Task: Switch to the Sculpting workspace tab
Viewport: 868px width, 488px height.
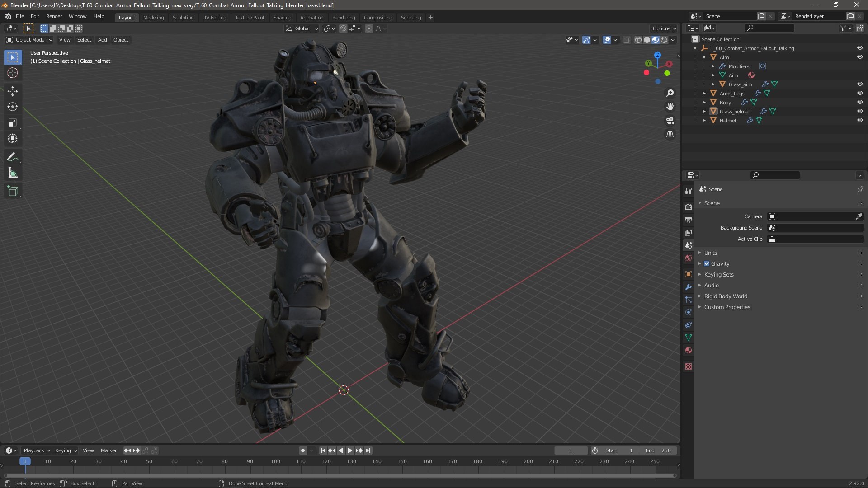Action: pos(183,18)
